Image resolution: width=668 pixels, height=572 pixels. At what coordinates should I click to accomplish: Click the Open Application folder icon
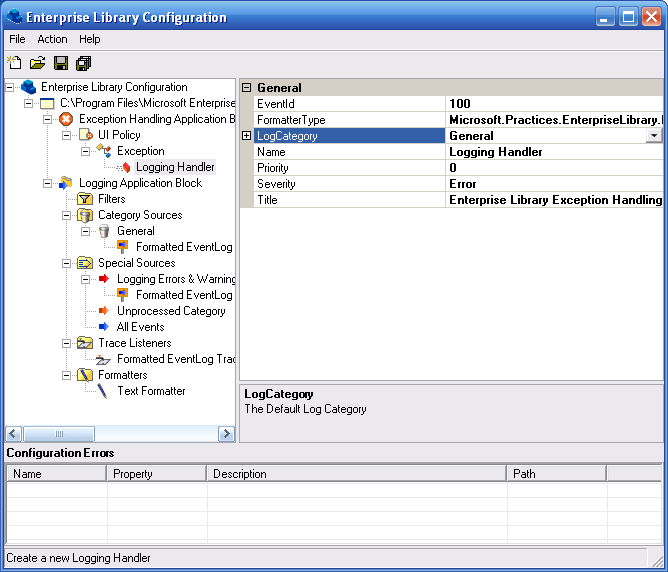[37, 63]
